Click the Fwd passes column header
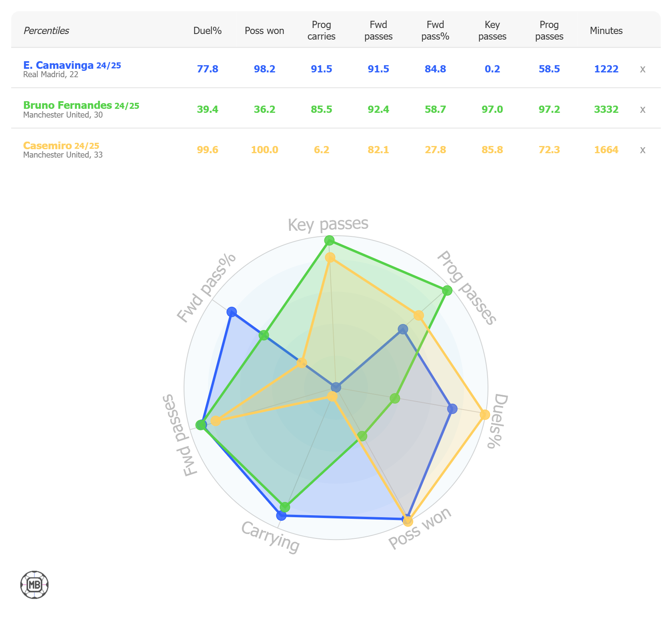Viewport: 672px width, 628px height. (x=378, y=30)
